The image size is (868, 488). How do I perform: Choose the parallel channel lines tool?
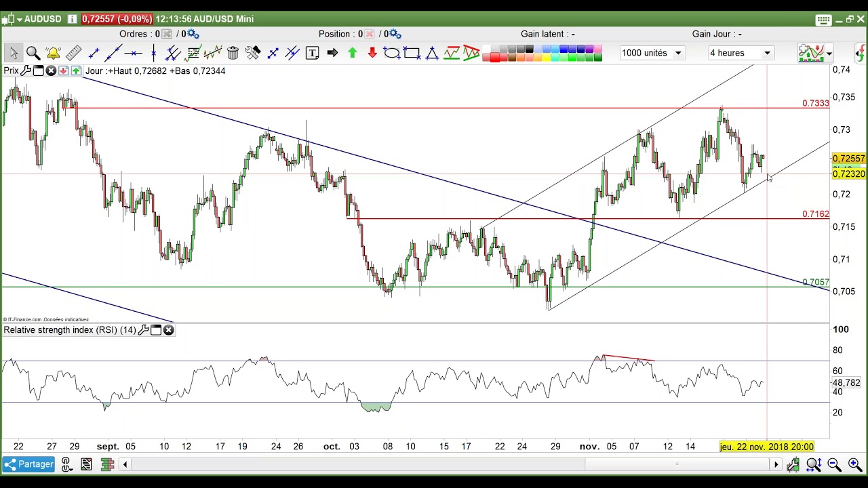[173, 53]
